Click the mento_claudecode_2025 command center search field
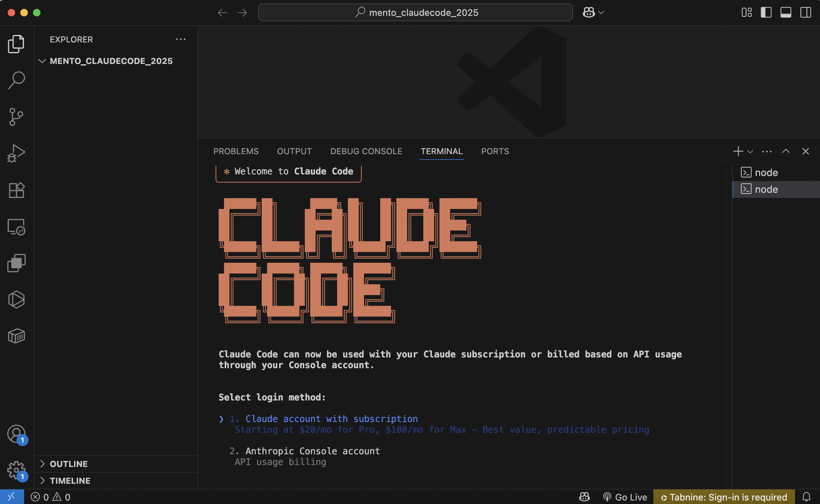This screenshot has width=820, height=504. [415, 13]
